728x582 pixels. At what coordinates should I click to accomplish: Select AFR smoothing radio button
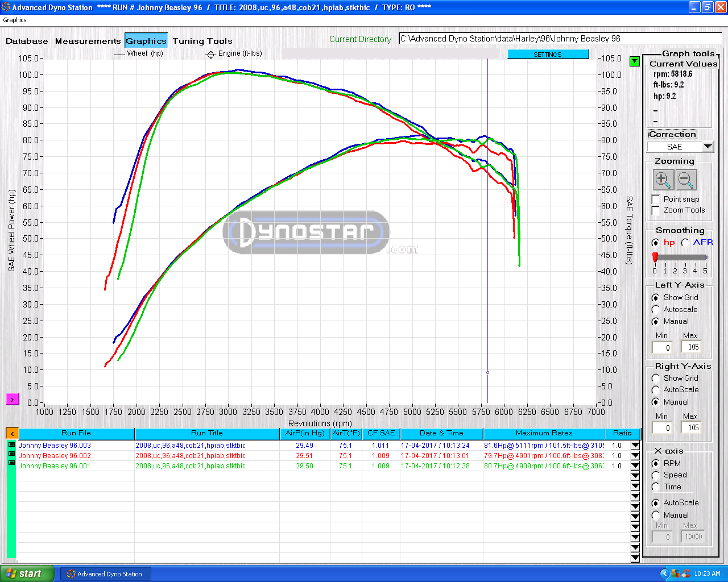[685, 243]
